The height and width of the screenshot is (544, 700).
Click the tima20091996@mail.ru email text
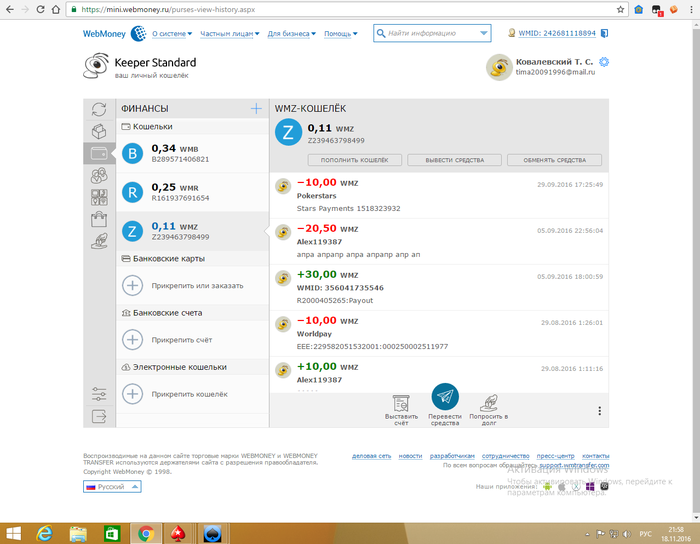555,72
